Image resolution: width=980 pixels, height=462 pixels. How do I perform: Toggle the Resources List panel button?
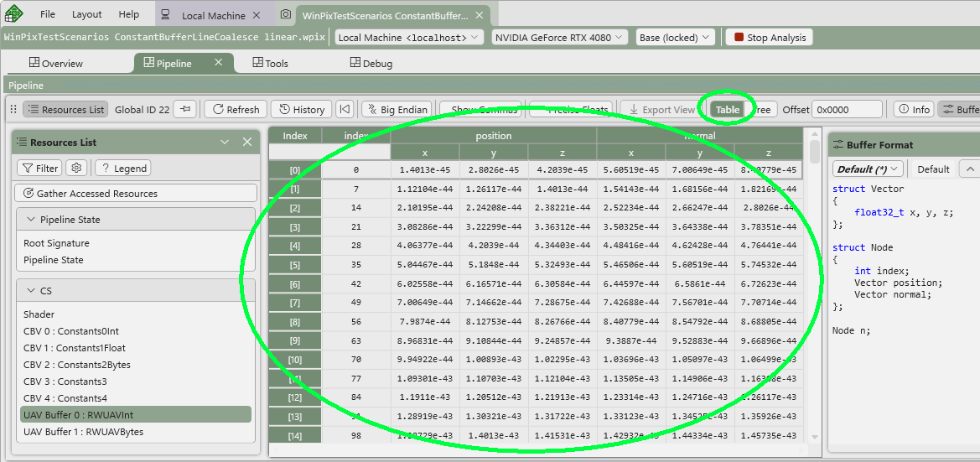click(65, 110)
